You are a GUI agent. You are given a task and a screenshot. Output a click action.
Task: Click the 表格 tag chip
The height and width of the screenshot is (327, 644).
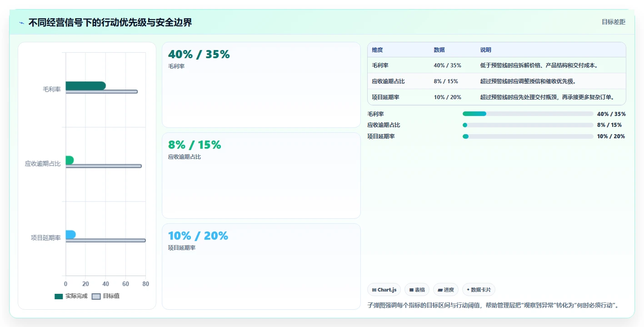pos(417,290)
